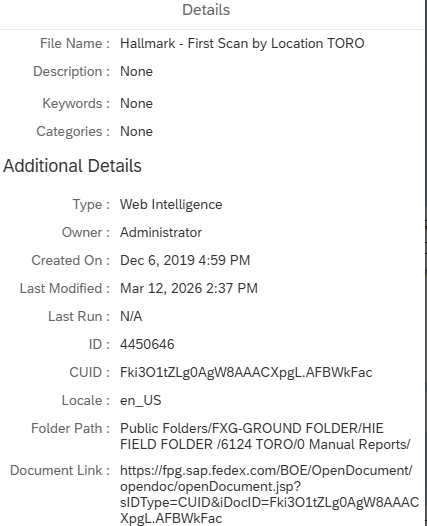Open the fpg.sap.fedex.com document link
The width and height of the screenshot is (427, 526).
point(269,494)
